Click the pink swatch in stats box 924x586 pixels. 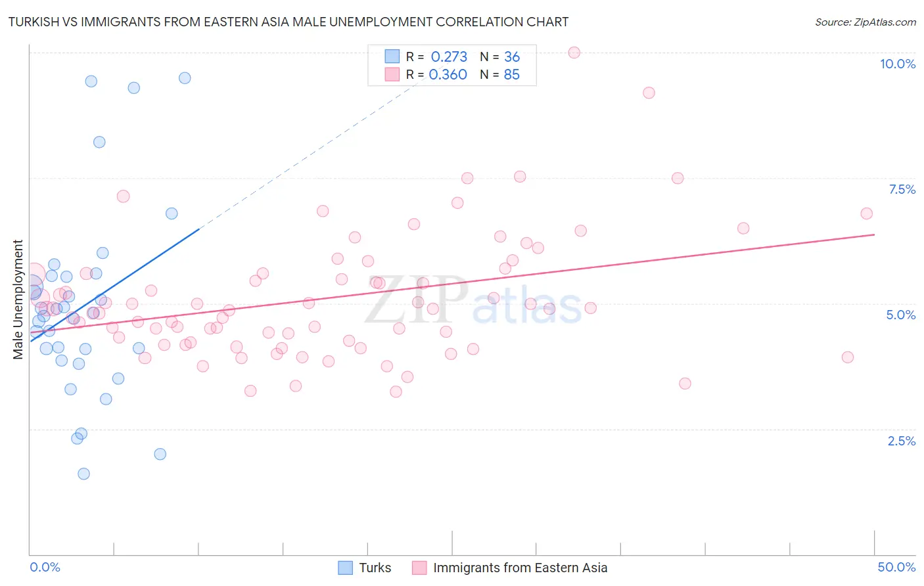pyautogui.click(x=392, y=74)
